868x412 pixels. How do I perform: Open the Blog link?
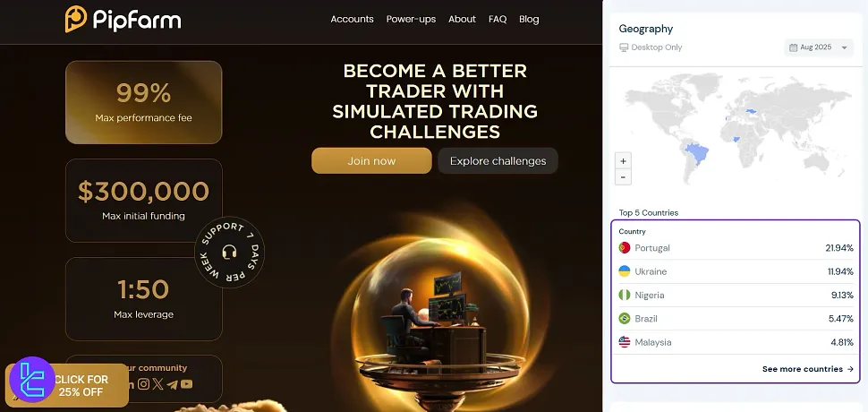pos(529,20)
